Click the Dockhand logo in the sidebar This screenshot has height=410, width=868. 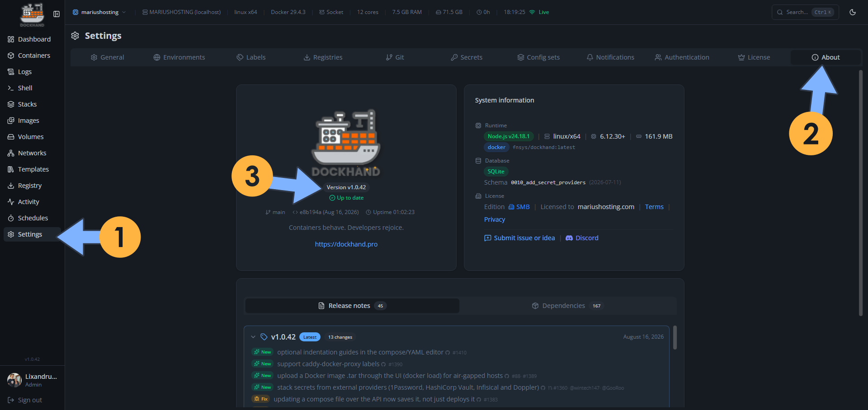click(32, 15)
